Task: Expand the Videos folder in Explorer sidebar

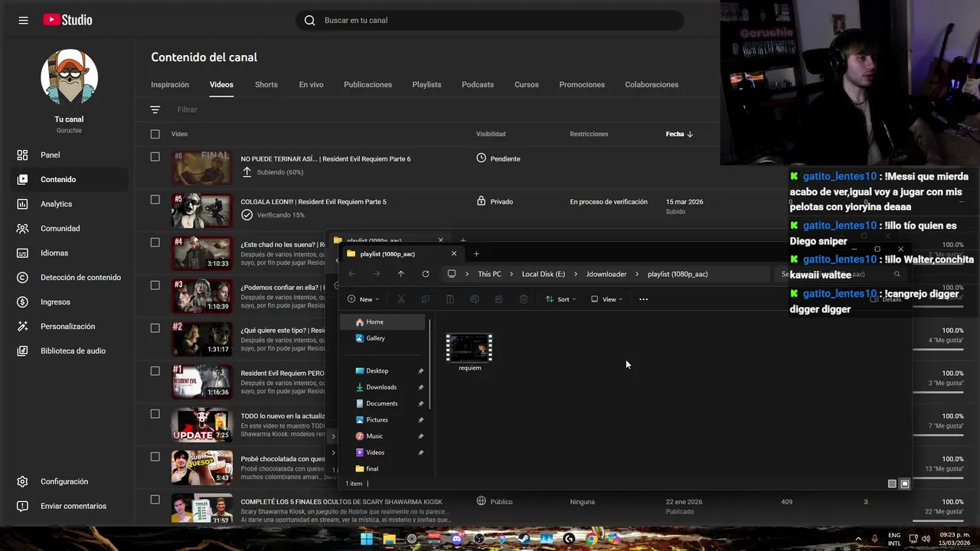Action: click(333, 452)
